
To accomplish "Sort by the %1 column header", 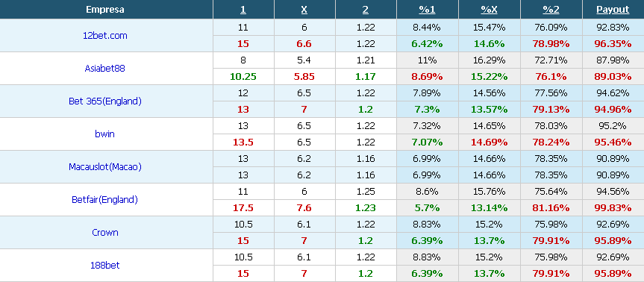I will coord(427,10).
